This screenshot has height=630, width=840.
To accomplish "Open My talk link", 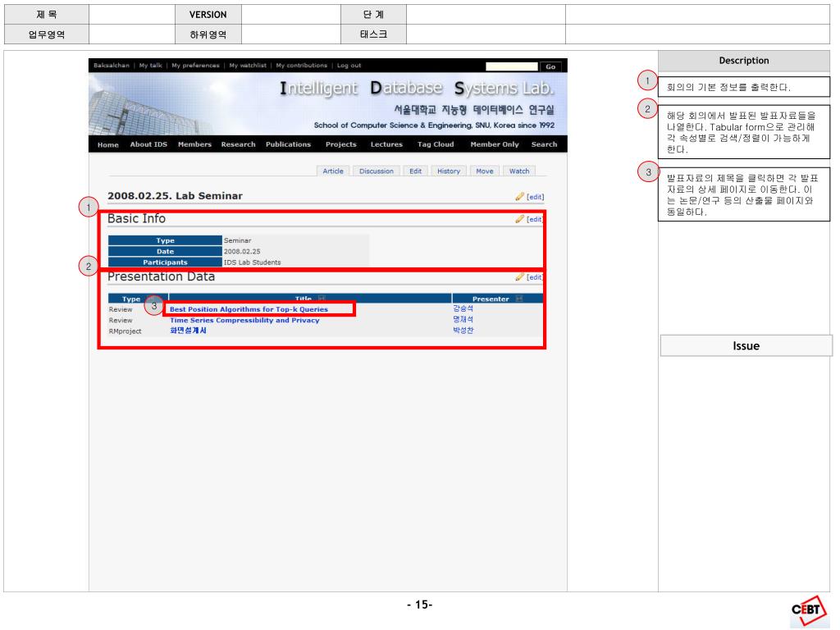I will point(151,66).
